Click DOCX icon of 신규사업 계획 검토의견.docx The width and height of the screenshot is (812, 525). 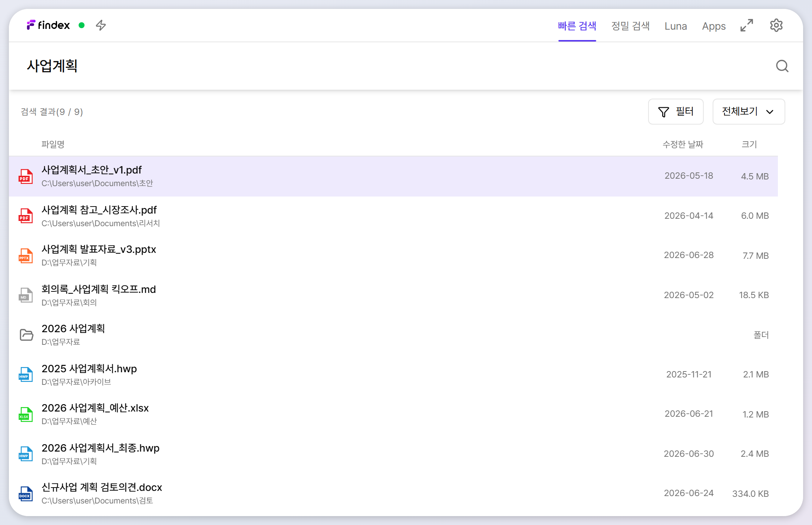click(x=26, y=493)
